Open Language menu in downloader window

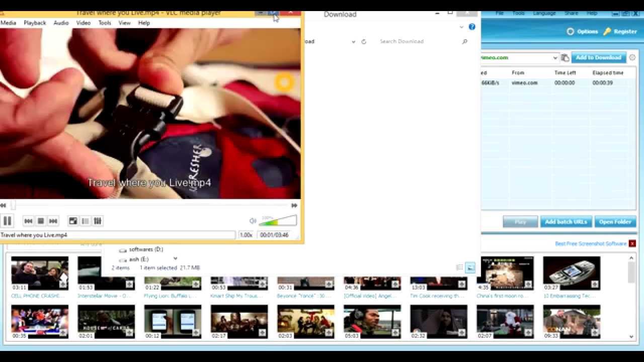544,13
